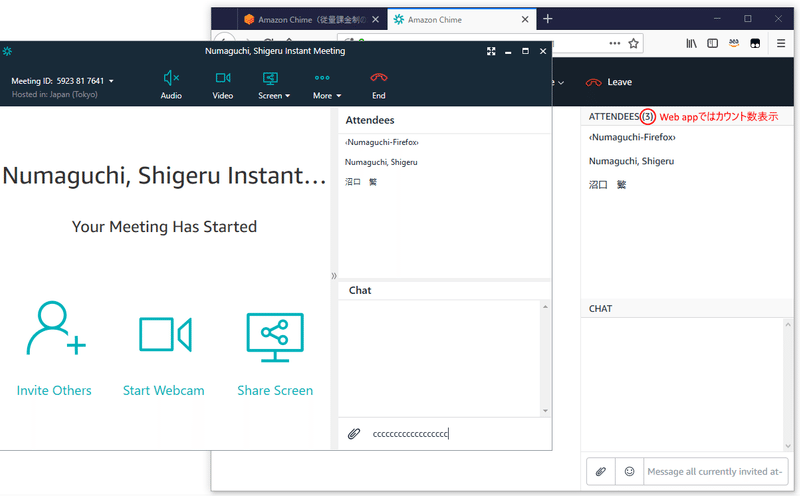
Task: Click the dark extension icon next to Amazon
Action: (x=755, y=43)
